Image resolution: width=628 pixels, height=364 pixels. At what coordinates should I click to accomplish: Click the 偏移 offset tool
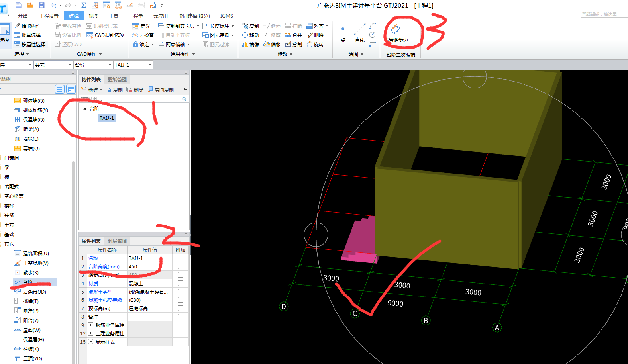click(x=272, y=44)
